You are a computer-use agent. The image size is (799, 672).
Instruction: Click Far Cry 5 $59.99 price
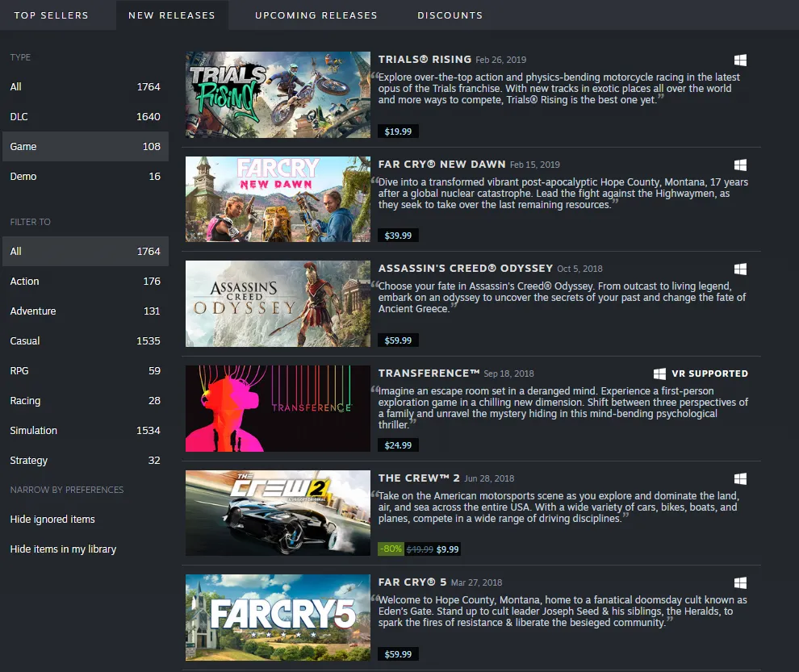pyautogui.click(x=398, y=654)
